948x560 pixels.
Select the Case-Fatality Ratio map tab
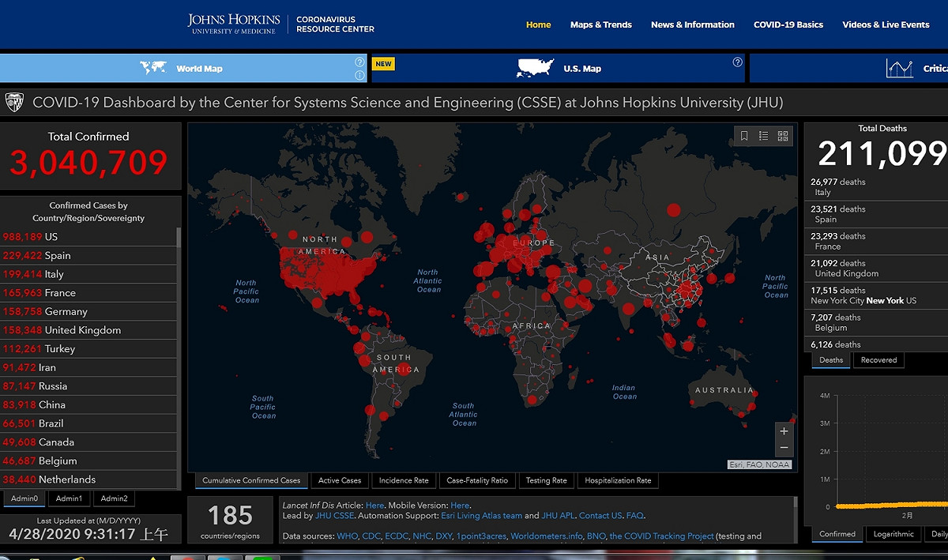[x=477, y=480]
